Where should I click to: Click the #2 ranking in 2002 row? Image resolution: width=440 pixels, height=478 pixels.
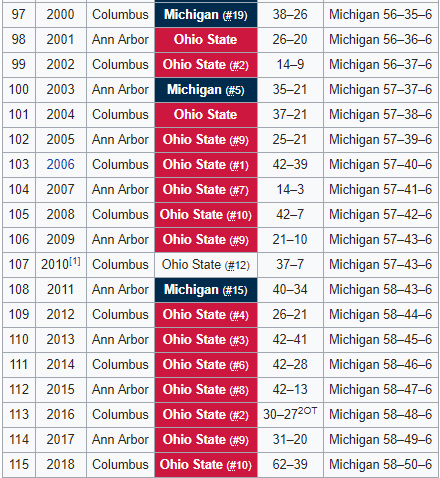(239, 65)
